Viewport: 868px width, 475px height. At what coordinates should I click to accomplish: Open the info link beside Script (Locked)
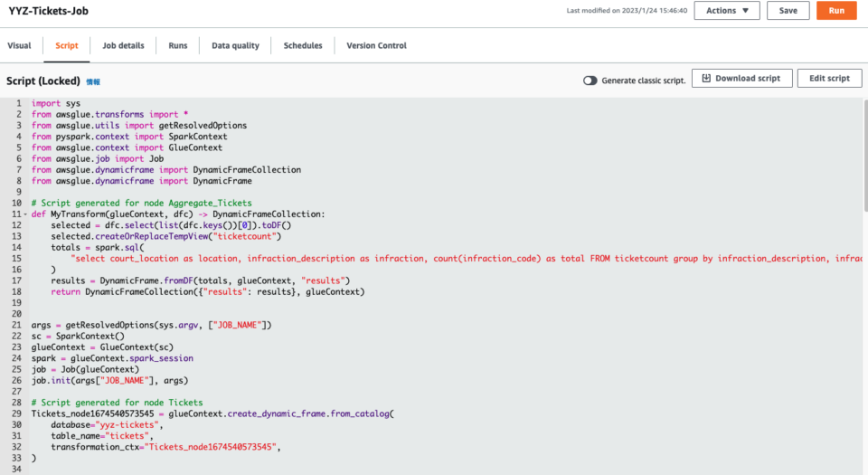point(93,81)
